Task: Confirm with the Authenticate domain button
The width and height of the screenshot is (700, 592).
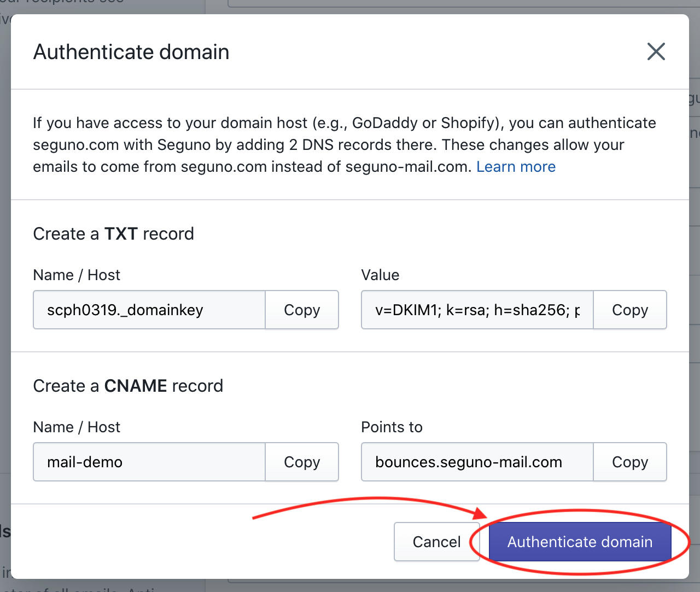Action: click(580, 542)
